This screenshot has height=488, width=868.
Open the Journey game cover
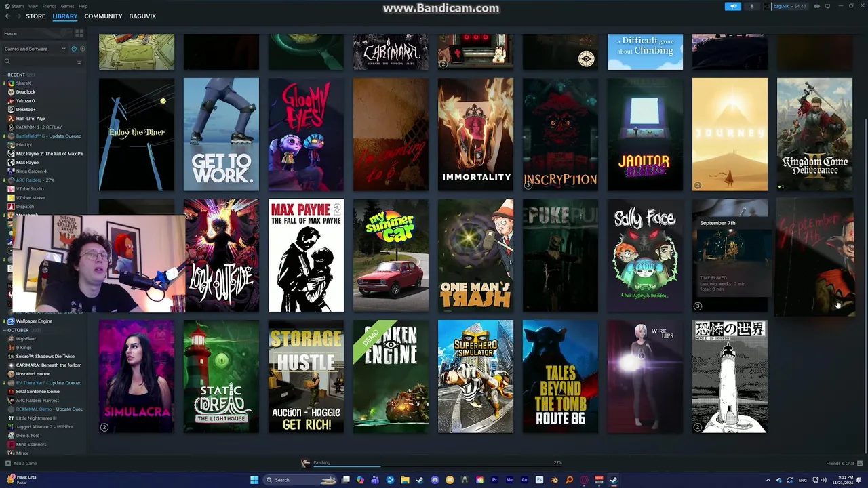730,135
